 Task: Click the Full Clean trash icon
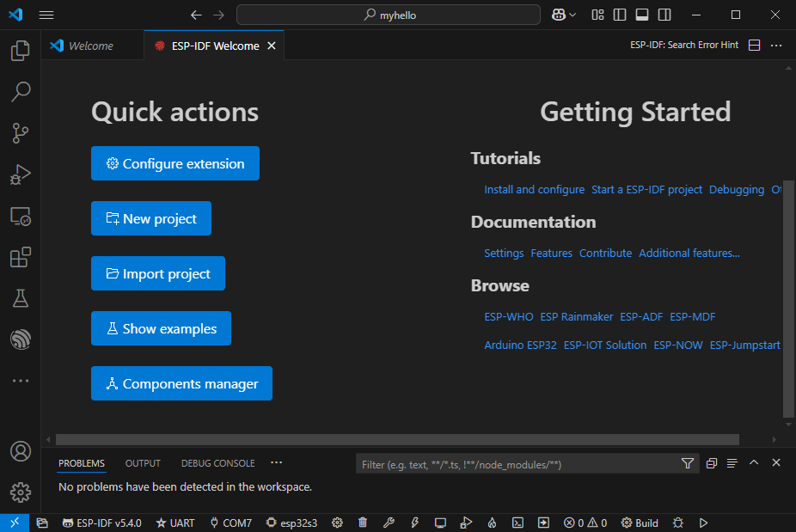(x=363, y=523)
